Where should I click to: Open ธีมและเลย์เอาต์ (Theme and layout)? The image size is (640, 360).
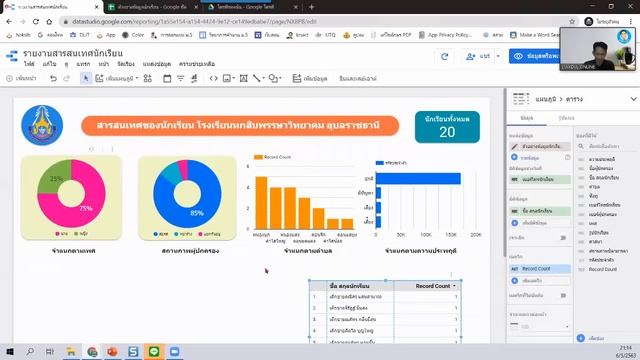[358, 78]
